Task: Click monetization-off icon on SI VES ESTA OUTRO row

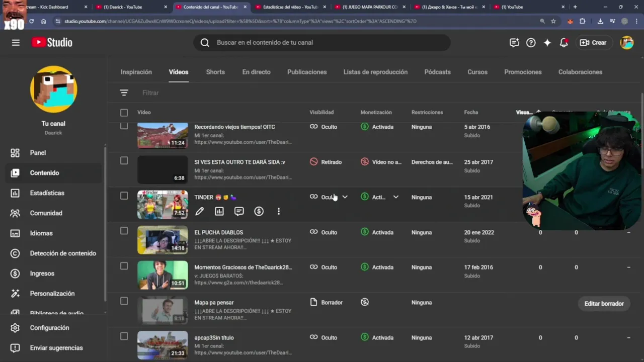Action: click(365, 162)
